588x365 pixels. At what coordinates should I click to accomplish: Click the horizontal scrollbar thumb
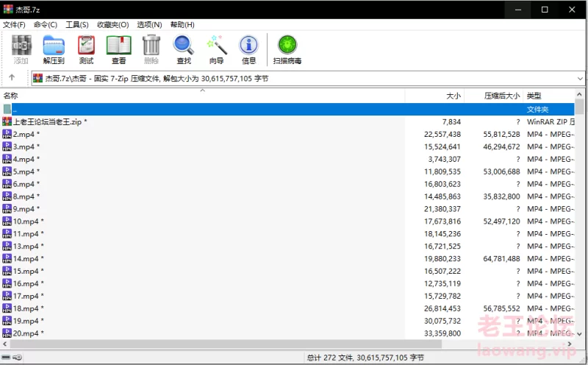click(226, 344)
